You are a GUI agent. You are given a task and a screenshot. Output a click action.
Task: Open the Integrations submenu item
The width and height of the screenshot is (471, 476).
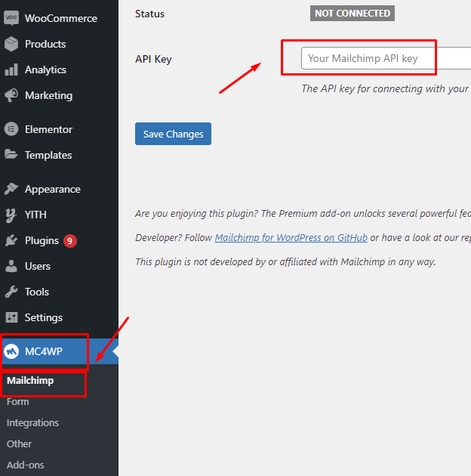tap(32, 422)
